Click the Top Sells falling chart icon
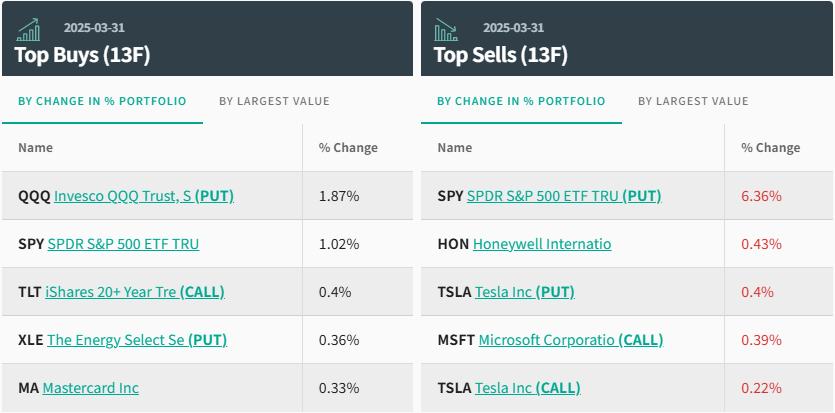Image resolution: width=835 pixels, height=413 pixels. tap(446, 30)
